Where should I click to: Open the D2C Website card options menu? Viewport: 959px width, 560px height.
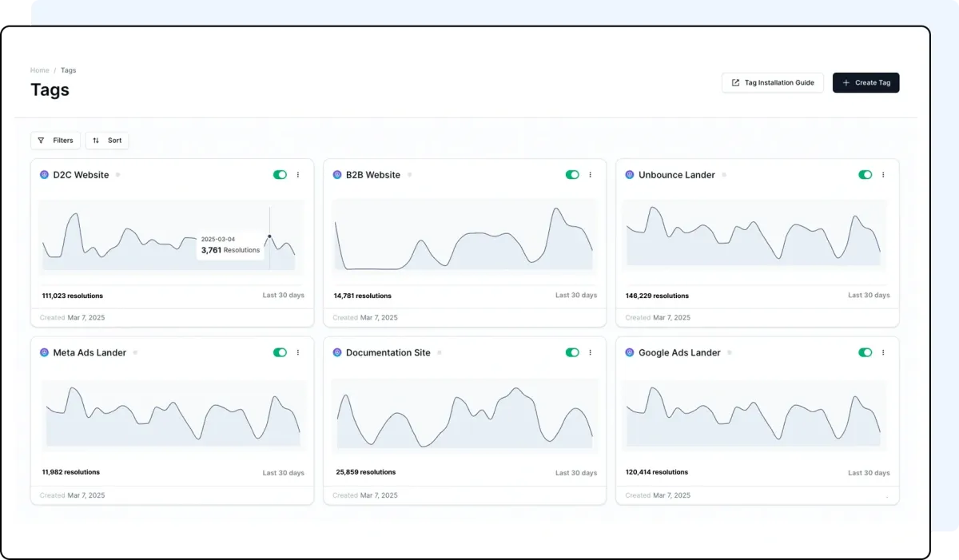coord(298,175)
